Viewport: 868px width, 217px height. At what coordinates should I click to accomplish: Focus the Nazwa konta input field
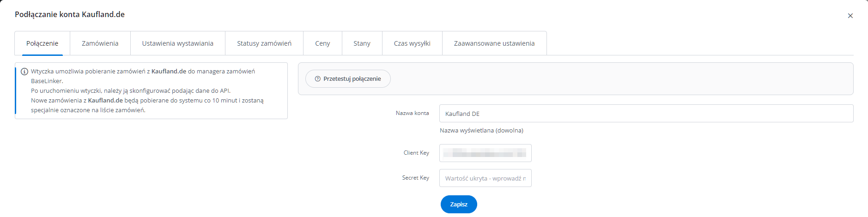[646, 114]
